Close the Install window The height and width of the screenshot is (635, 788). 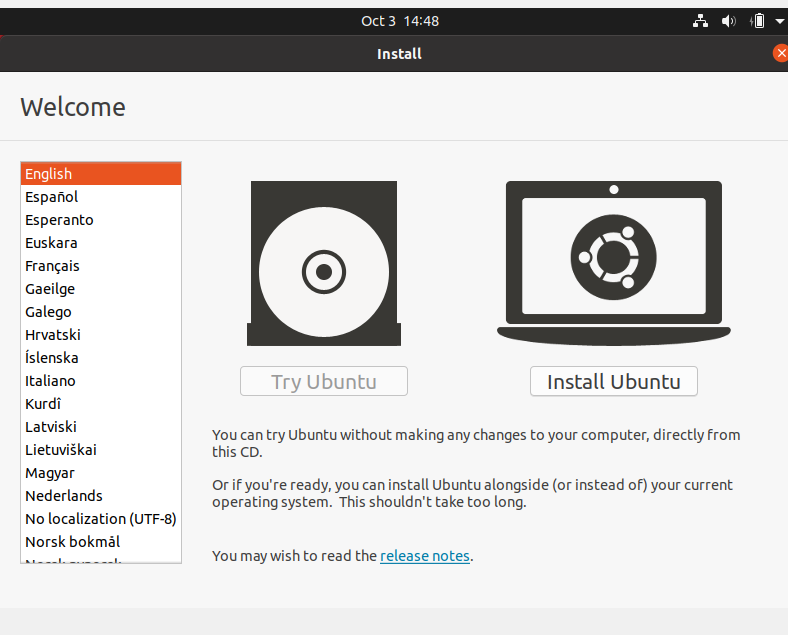click(780, 53)
